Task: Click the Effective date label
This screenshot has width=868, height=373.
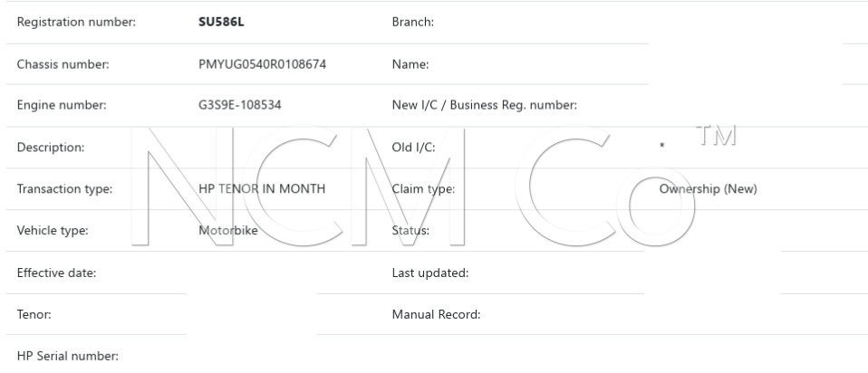Action: (56, 273)
